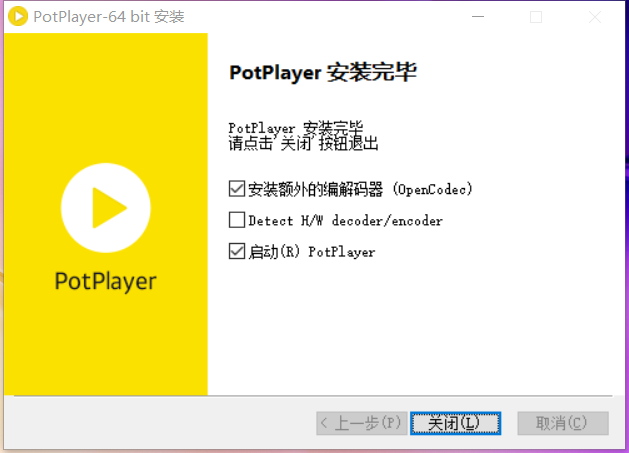Image resolution: width=629 pixels, height=453 pixels.
Task: Click the yellow side panel above the logo
Action: [106, 90]
